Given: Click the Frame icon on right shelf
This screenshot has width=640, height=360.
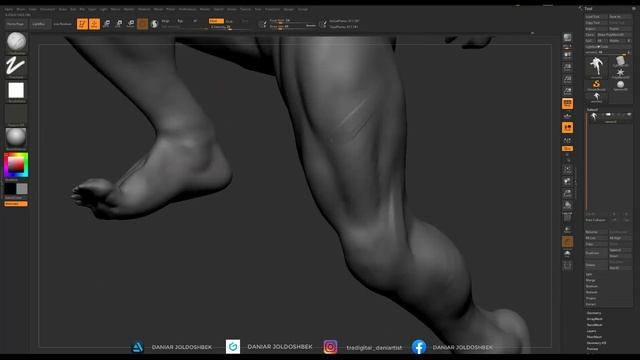Looking at the screenshot, I should [x=567, y=169].
